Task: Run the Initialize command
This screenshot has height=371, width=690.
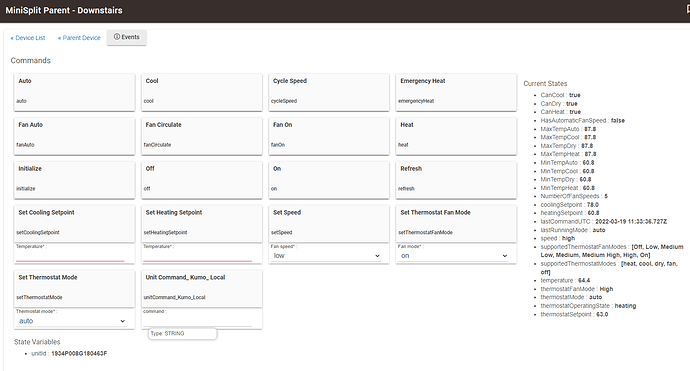Action: [x=74, y=180]
